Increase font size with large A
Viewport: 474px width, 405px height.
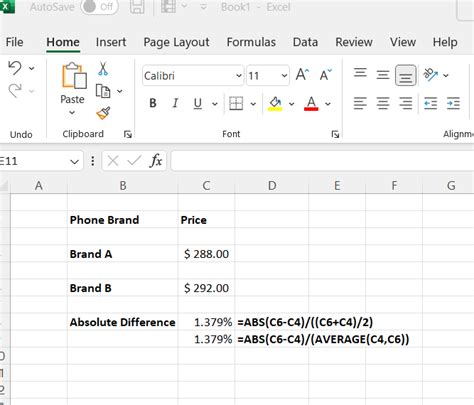(x=302, y=74)
